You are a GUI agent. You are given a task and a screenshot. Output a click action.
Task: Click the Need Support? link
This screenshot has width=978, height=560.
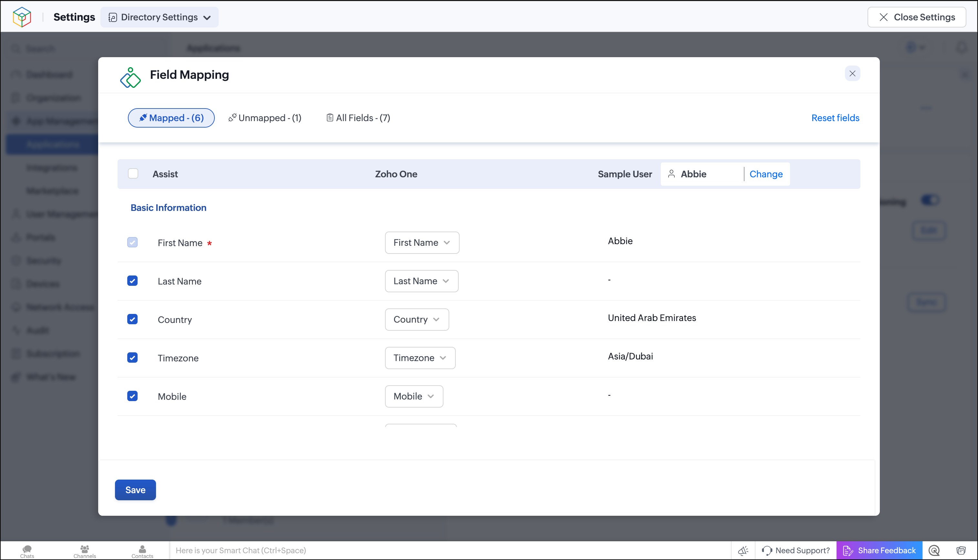pos(803,550)
